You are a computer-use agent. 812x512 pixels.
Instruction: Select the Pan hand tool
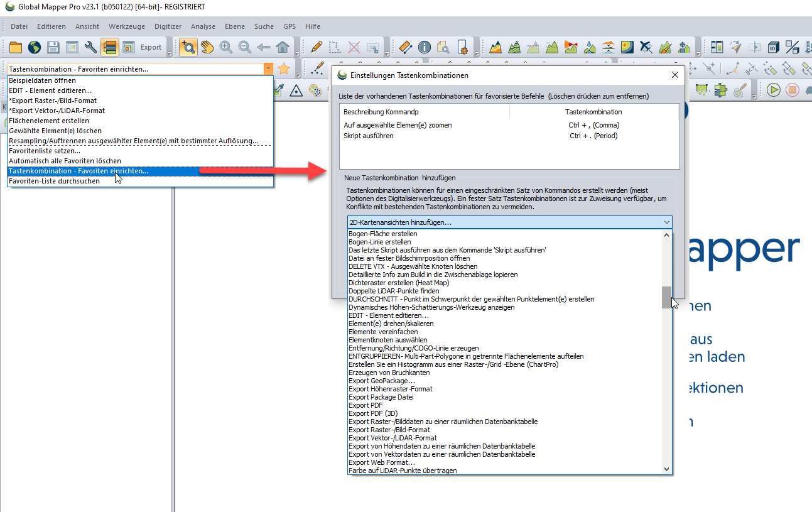tap(207, 47)
